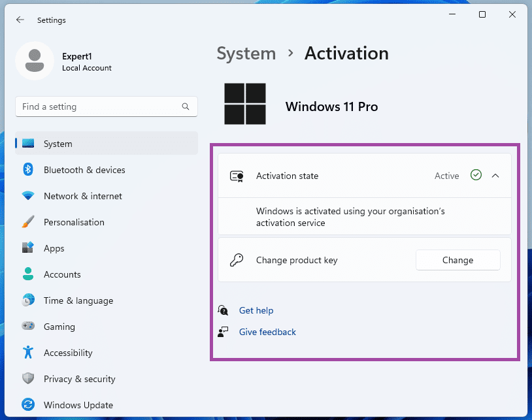Click the Expert1 account name
Screen dimensions: 532x420
point(77,56)
